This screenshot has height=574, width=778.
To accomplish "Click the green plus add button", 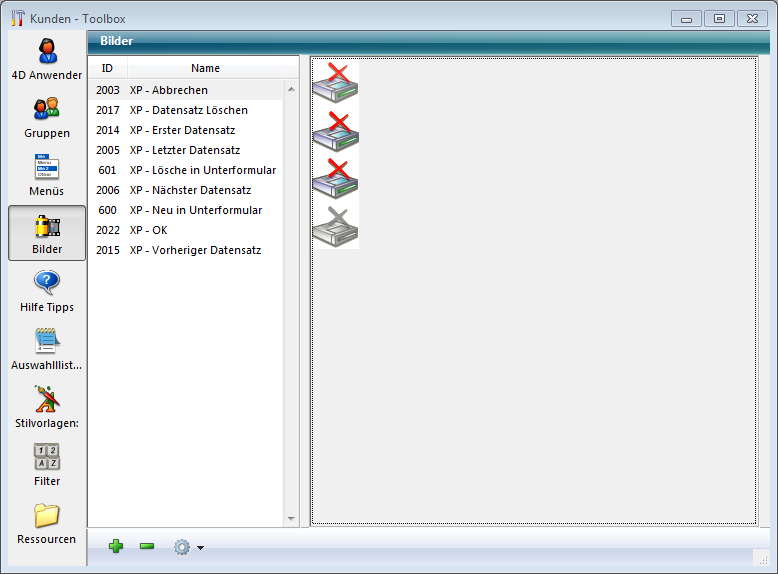I will coord(116,546).
